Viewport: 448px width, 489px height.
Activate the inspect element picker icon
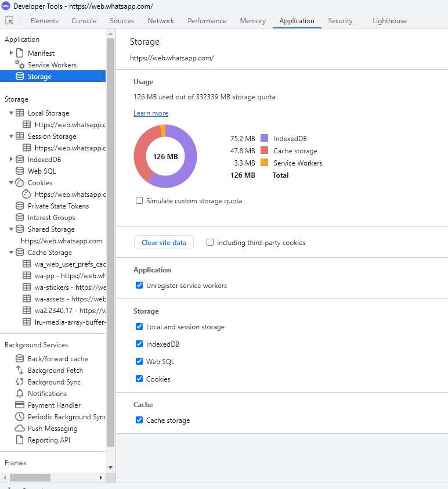(9, 20)
